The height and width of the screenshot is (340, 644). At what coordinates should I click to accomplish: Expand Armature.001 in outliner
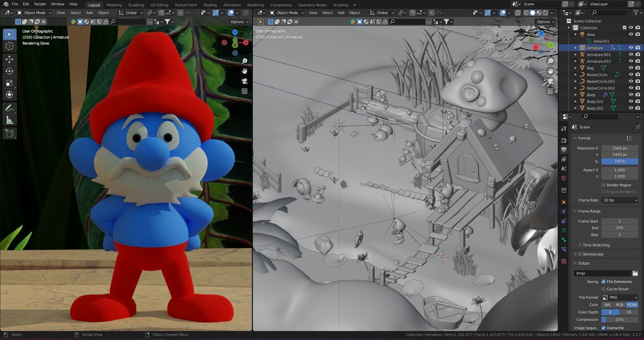[576, 54]
